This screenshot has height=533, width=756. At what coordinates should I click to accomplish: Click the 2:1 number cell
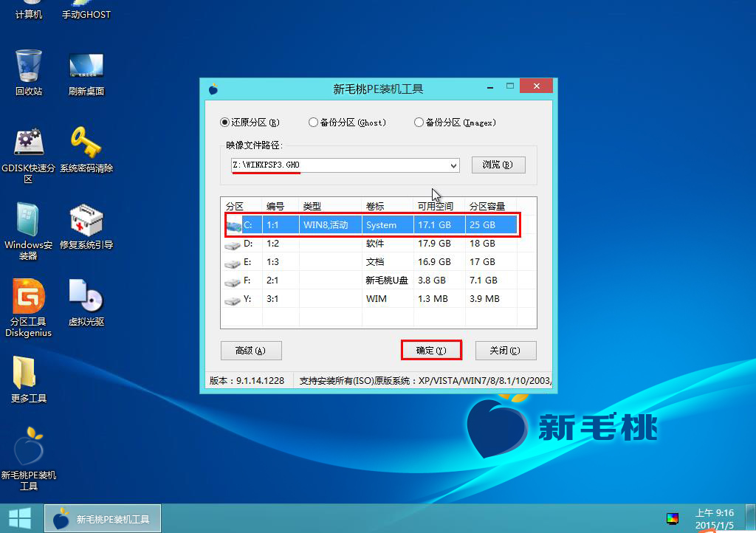(272, 280)
